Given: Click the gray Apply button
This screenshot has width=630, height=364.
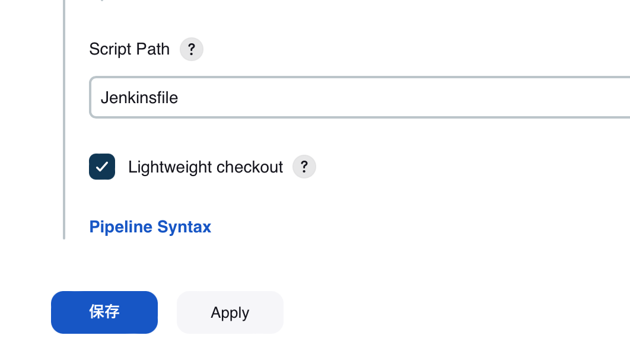Looking at the screenshot, I should 230,312.
